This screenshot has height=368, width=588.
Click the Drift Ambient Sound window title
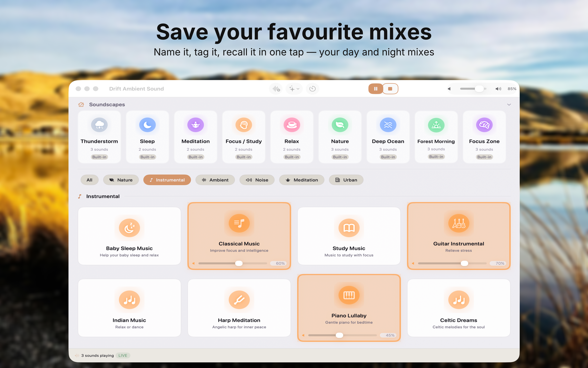coord(136,89)
